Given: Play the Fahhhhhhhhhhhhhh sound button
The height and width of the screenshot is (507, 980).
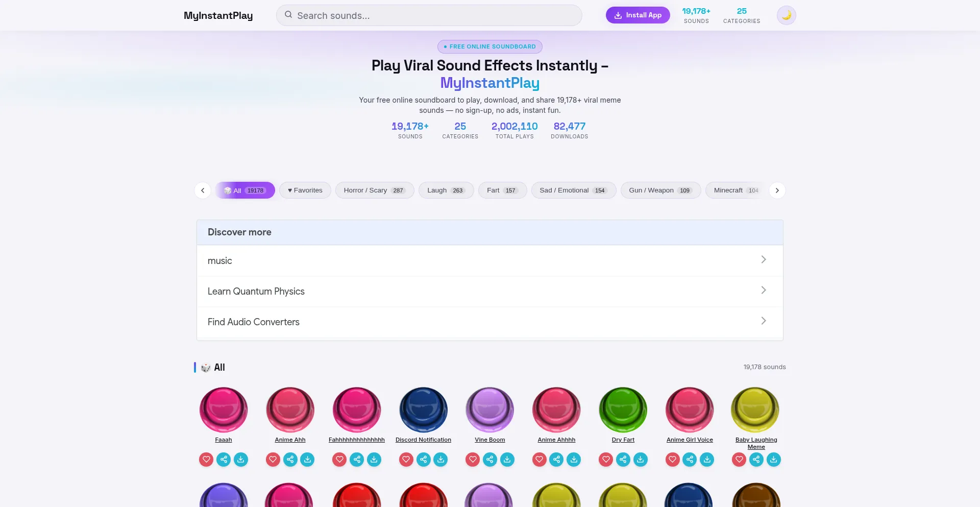Looking at the screenshot, I should [357, 410].
